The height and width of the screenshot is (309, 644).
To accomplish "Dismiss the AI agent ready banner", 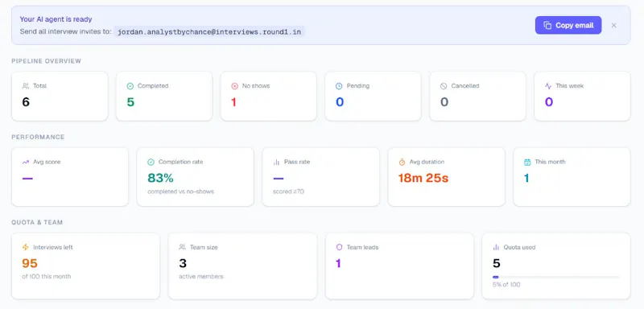I will pyautogui.click(x=613, y=26).
